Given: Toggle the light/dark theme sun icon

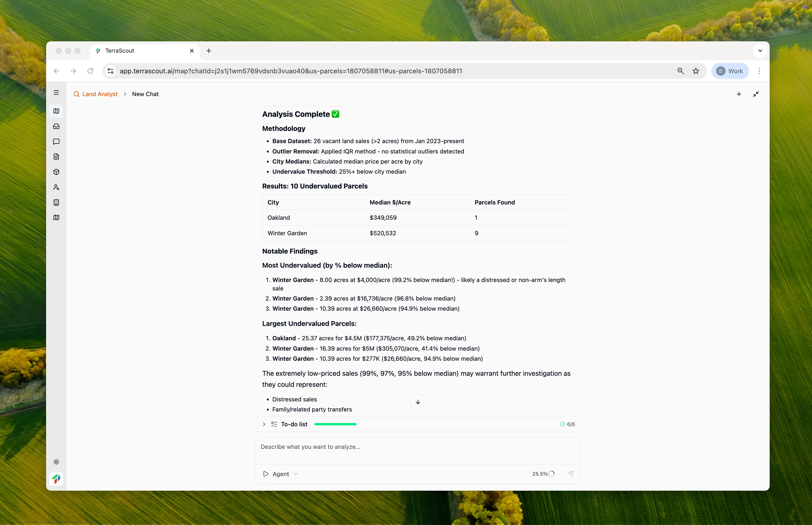Looking at the screenshot, I should (56, 462).
